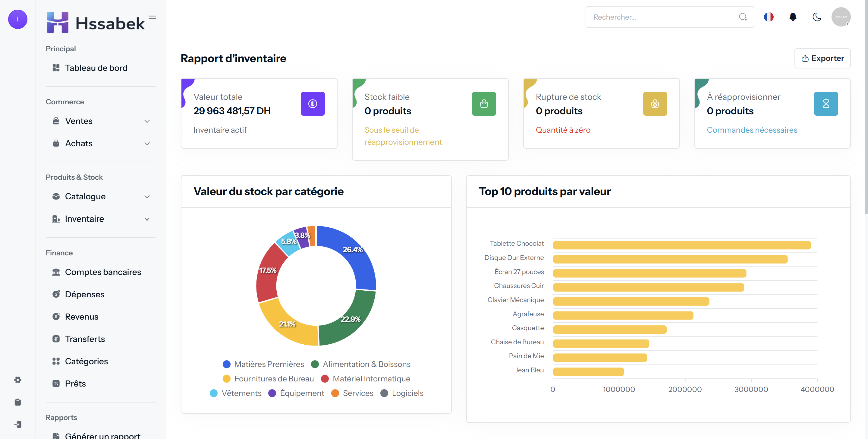The image size is (868, 439).
Task: Click the yellow Rupture de stock icon
Action: click(x=655, y=104)
